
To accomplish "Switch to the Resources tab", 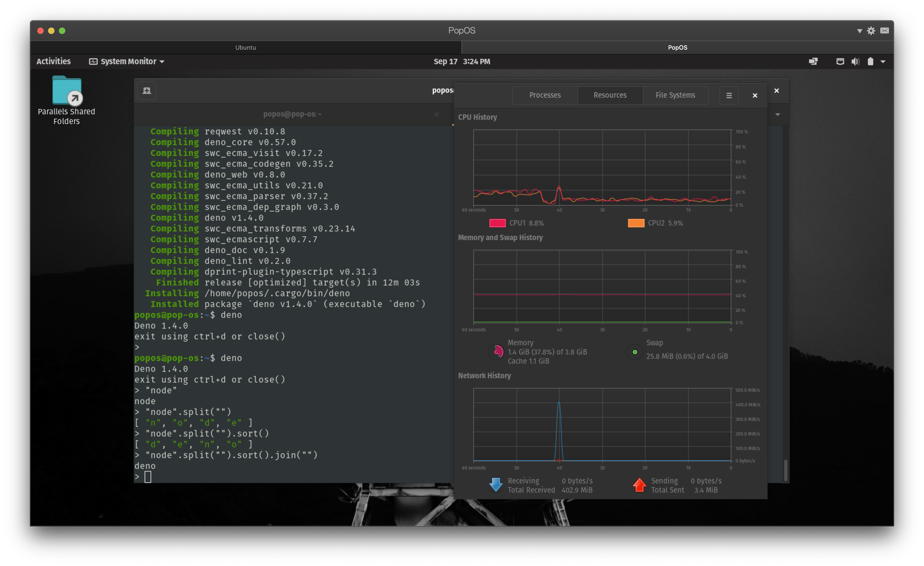I will 610,95.
